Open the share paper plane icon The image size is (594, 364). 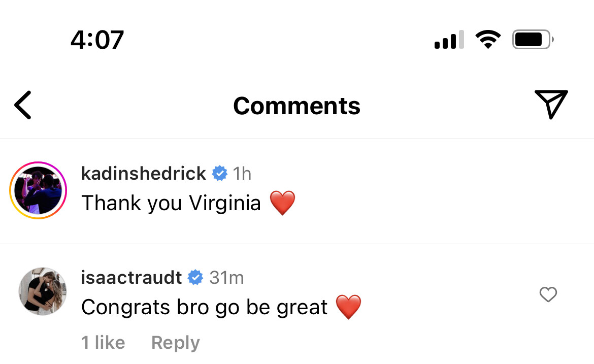(x=551, y=104)
